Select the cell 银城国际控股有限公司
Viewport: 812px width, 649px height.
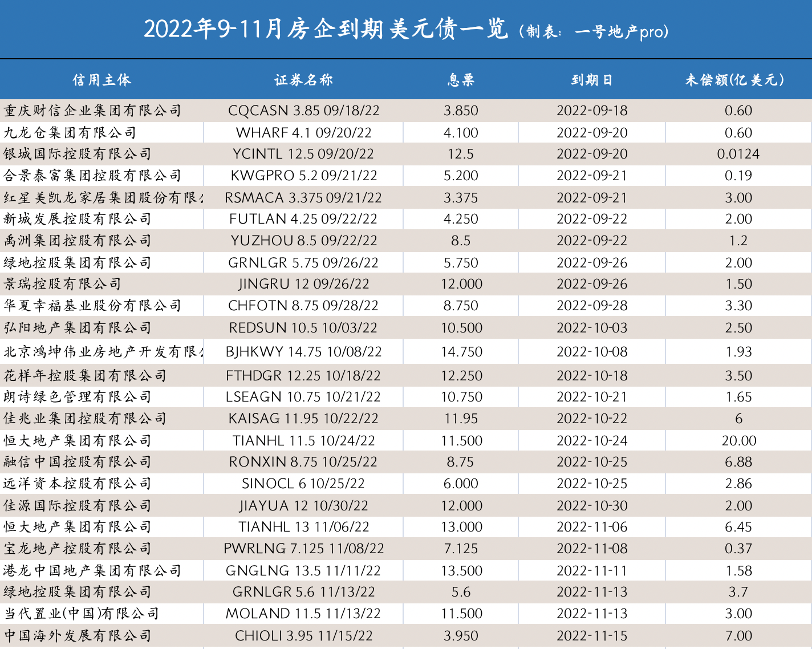pos(78,154)
